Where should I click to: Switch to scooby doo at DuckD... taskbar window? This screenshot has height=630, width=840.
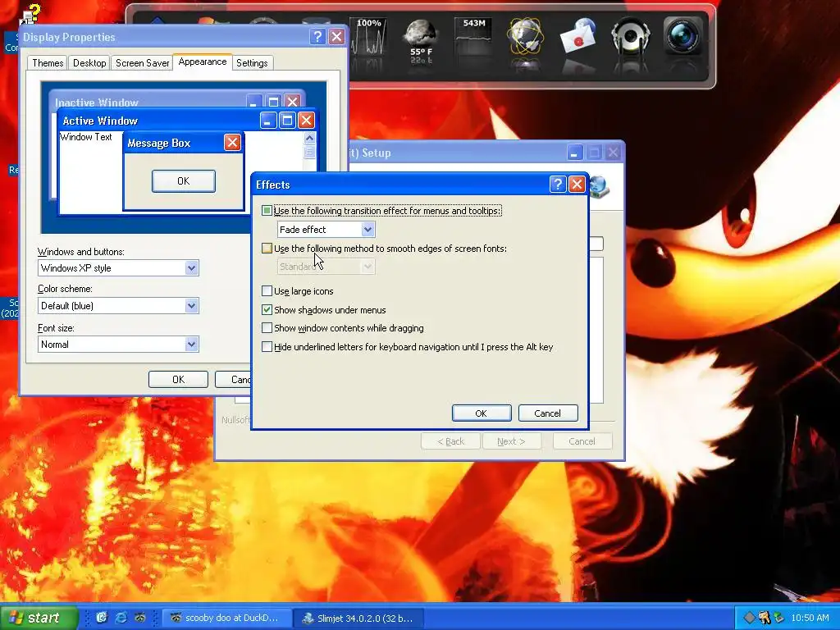(227, 618)
